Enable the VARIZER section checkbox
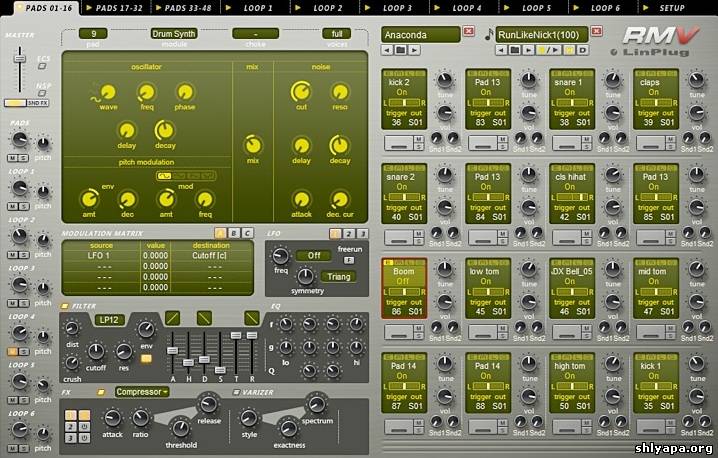The height and width of the screenshot is (458, 718). pos(236,392)
